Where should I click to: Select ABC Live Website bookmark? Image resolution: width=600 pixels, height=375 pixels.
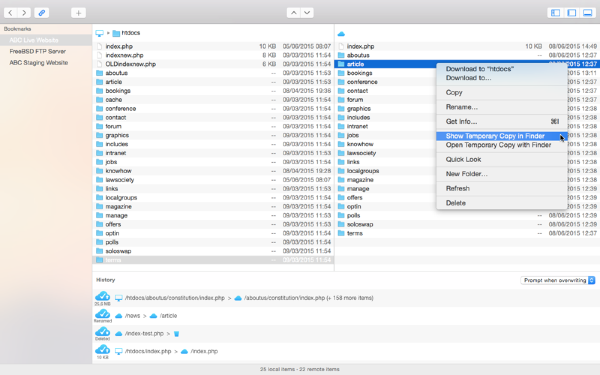click(46, 40)
